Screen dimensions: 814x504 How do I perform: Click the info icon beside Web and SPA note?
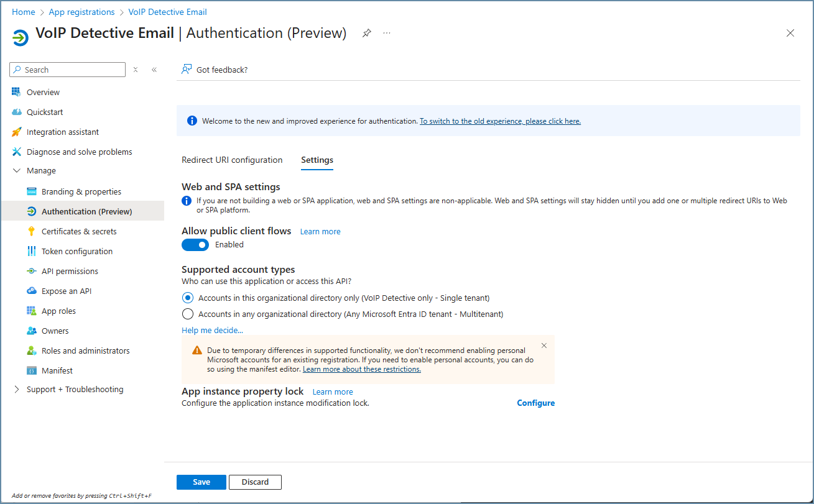pos(187,201)
